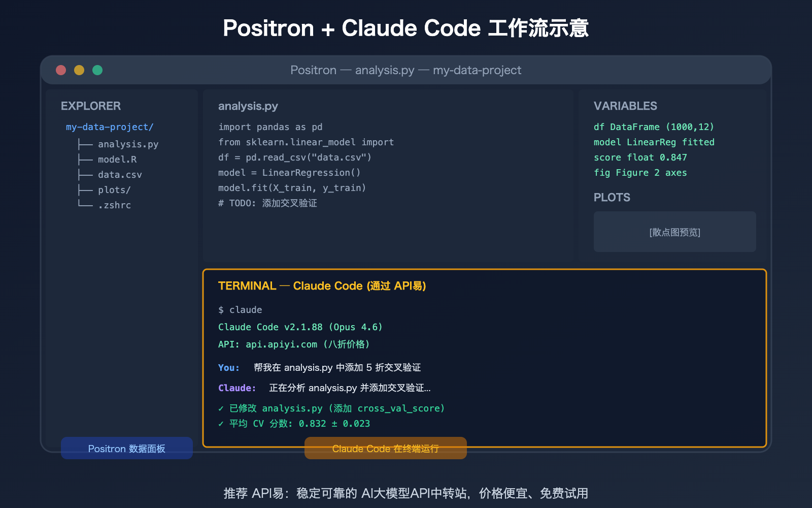The image size is (812, 508).
Task: Toggle the Positron 数据面板 badge
Action: (x=126, y=448)
